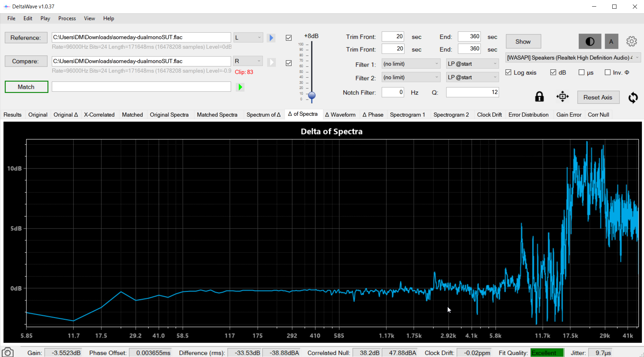Click the refresh circular arrows icon
Screen dimensions: 644x357
coord(633,98)
